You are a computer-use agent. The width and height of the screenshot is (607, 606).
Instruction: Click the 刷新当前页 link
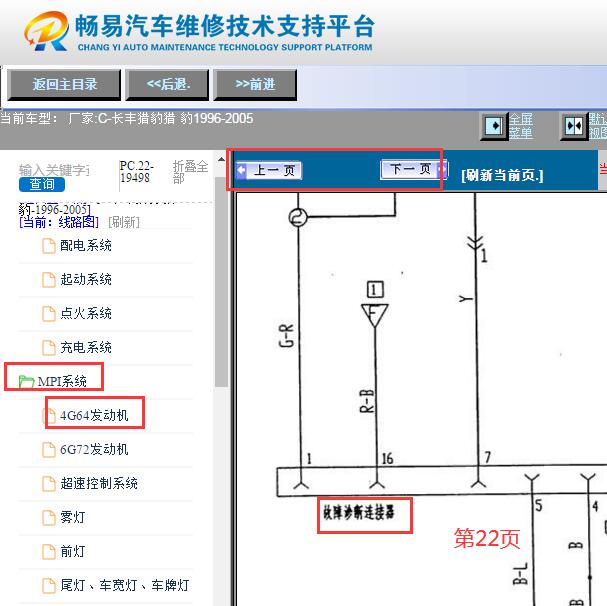tap(502, 175)
